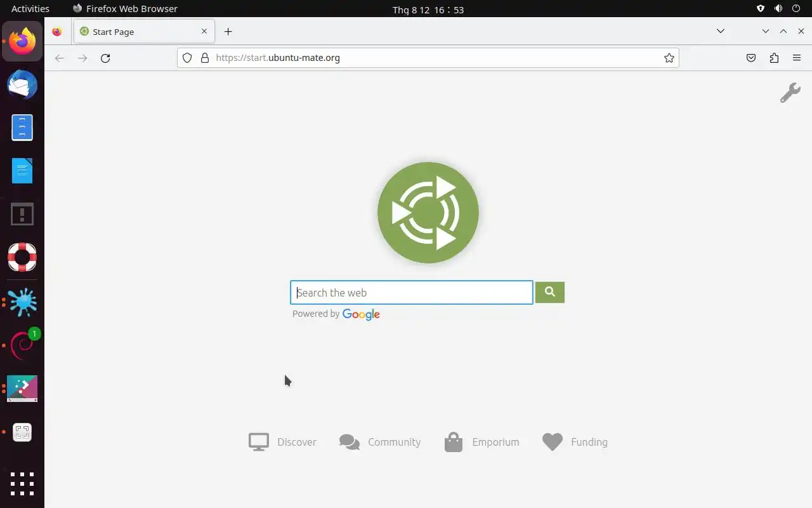
Task: Close the Start Page tab
Action: [x=204, y=31]
